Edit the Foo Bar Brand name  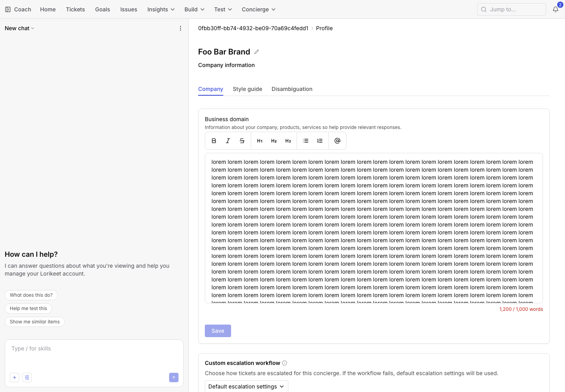pos(257,52)
